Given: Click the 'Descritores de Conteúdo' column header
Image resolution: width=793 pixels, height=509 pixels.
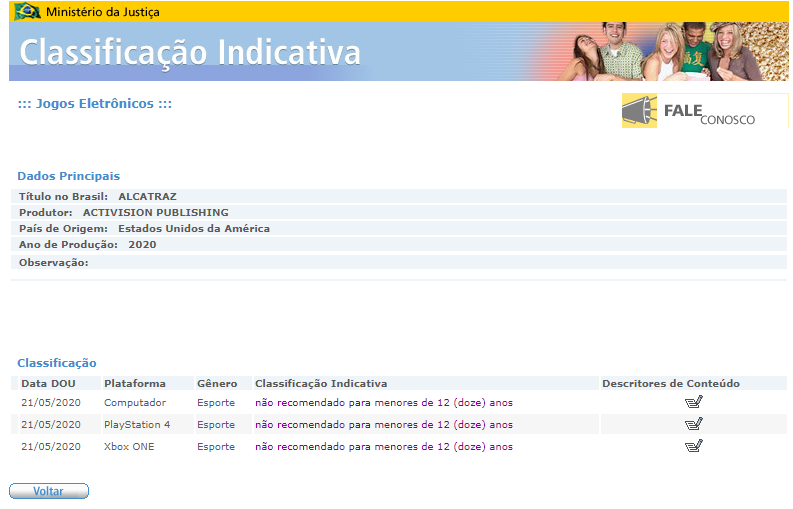Looking at the screenshot, I should [671, 384].
